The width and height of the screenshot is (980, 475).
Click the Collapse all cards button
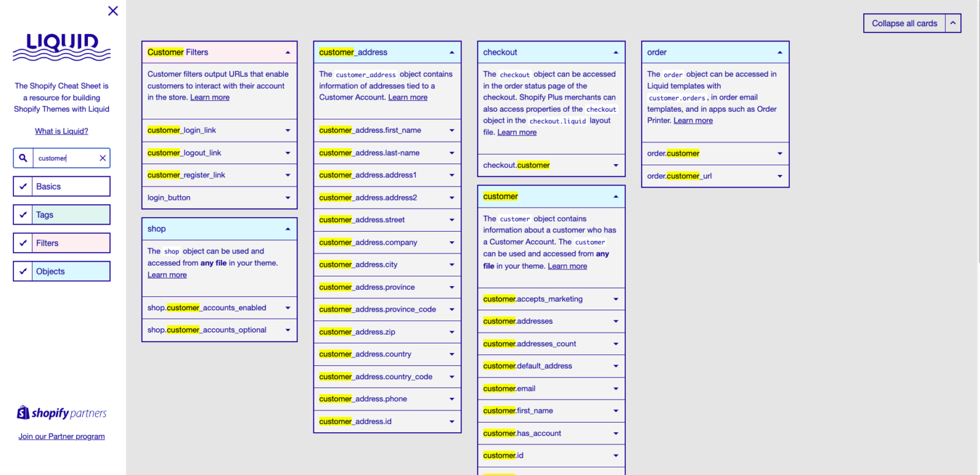pyautogui.click(x=904, y=23)
